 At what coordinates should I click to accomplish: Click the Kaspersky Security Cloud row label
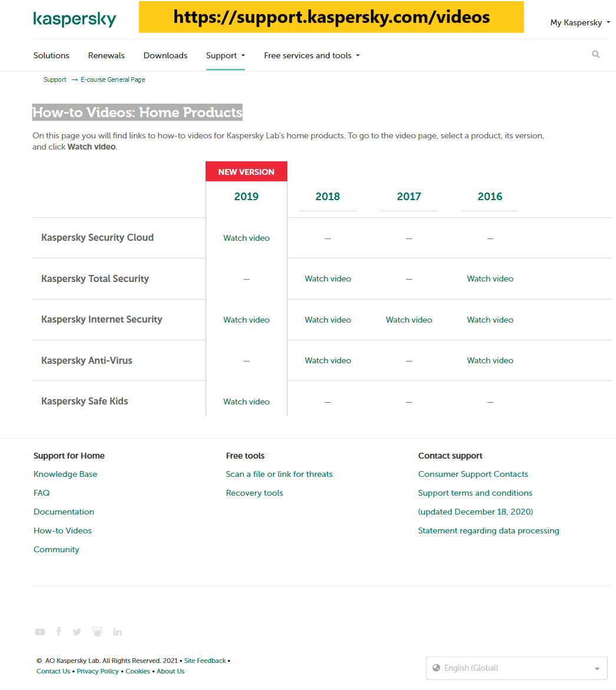click(x=97, y=238)
